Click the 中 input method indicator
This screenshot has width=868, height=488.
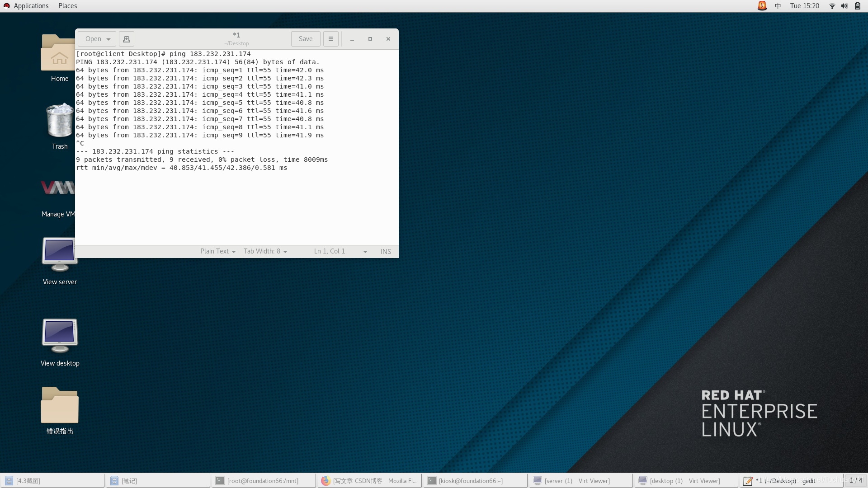pyautogui.click(x=778, y=6)
